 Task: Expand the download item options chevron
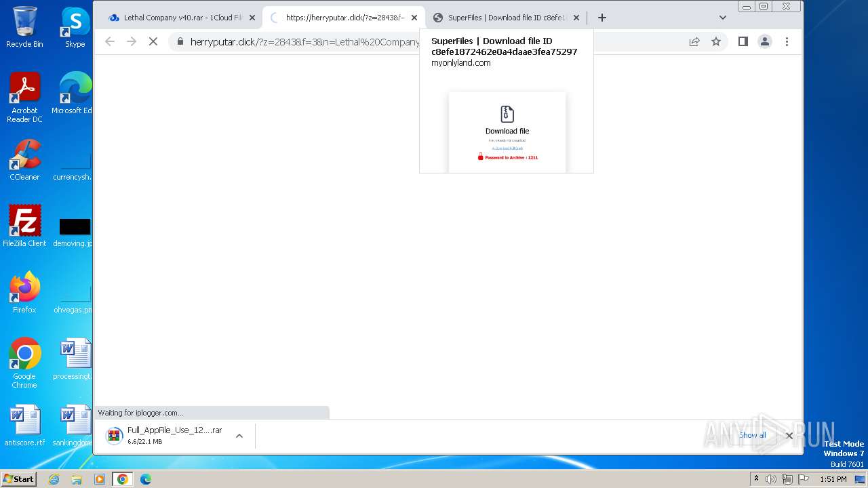click(239, 436)
